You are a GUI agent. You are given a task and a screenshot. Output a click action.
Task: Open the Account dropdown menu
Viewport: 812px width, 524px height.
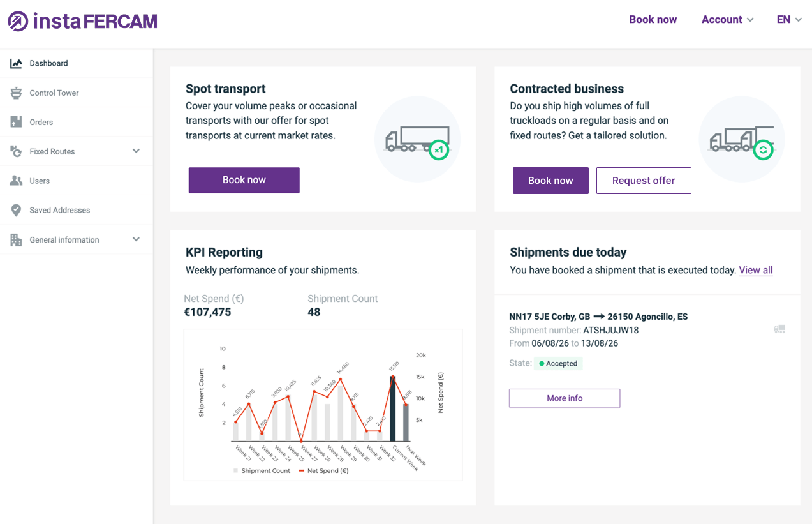(728, 20)
